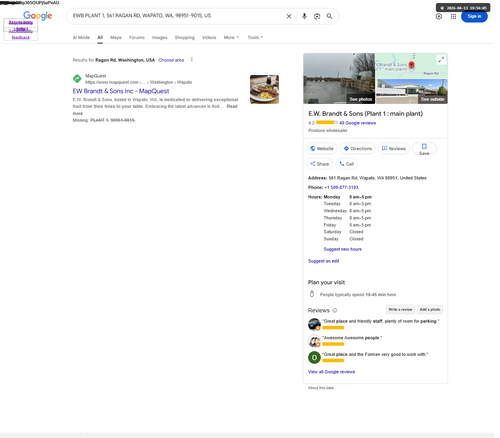
Task: Switch to Maps tab
Action: 116,38
